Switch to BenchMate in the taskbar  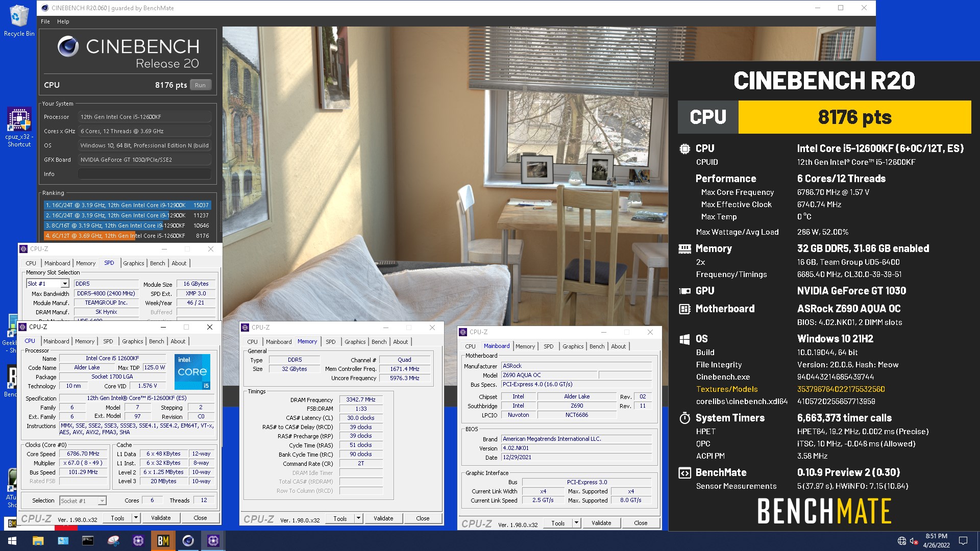point(163,541)
